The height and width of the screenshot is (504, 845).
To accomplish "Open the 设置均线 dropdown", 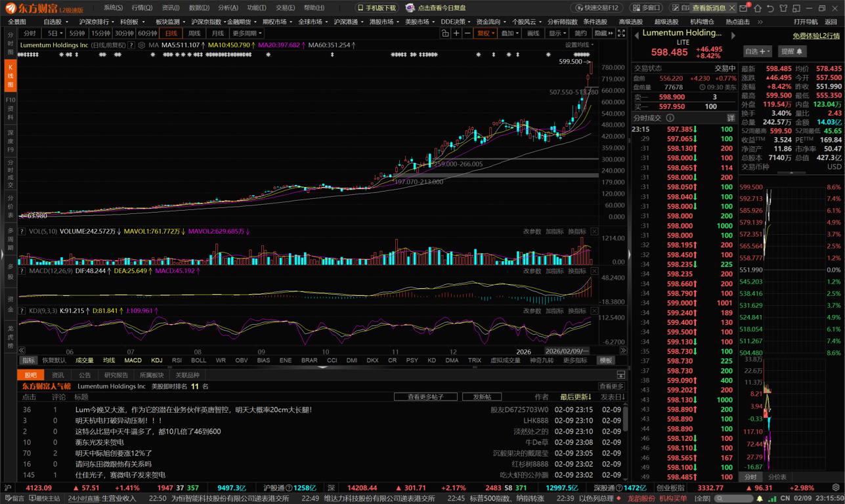I will 580,45.
